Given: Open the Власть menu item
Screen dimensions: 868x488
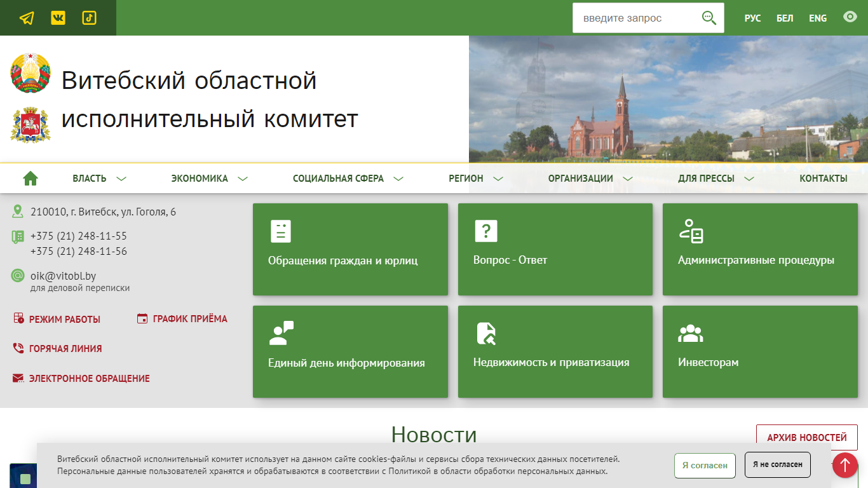Looking at the screenshot, I should click(x=90, y=179).
